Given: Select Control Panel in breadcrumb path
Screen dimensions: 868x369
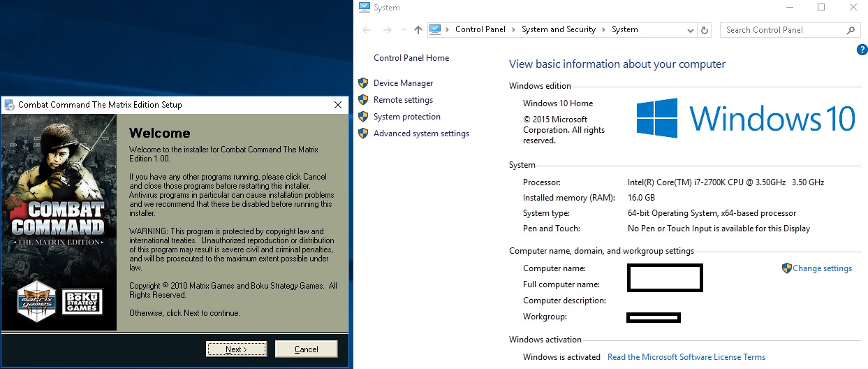Looking at the screenshot, I should click(480, 29).
